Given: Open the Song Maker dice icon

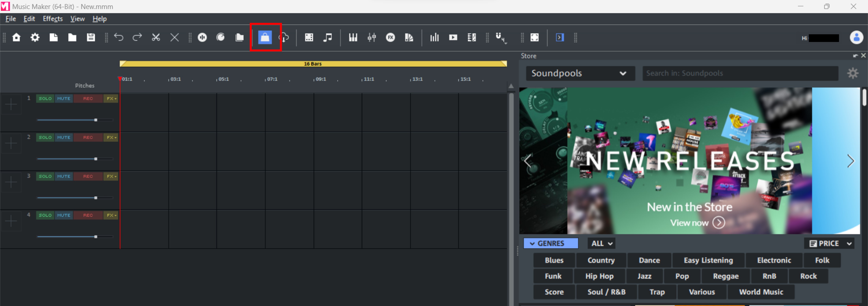Looking at the screenshot, I should [309, 37].
